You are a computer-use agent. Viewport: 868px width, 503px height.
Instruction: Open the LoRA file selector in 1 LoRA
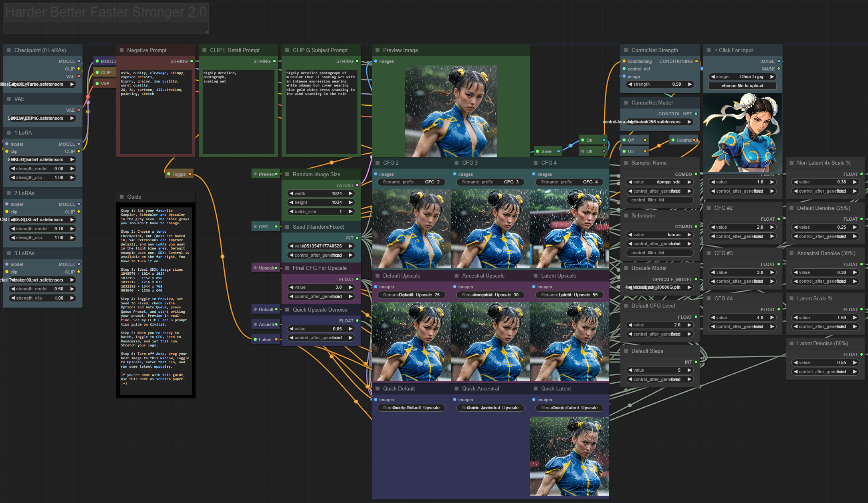pyautogui.click(x=42, y=160)
